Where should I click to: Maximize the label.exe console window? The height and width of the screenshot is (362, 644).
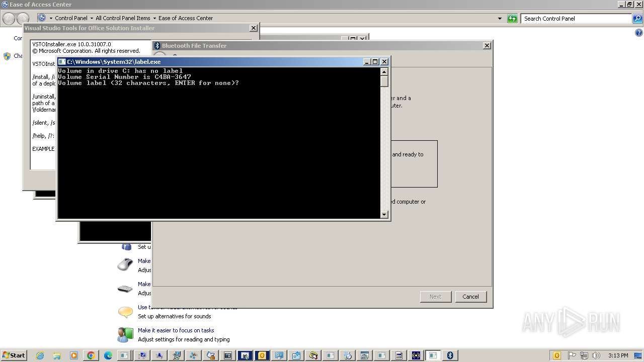[375, 62]
